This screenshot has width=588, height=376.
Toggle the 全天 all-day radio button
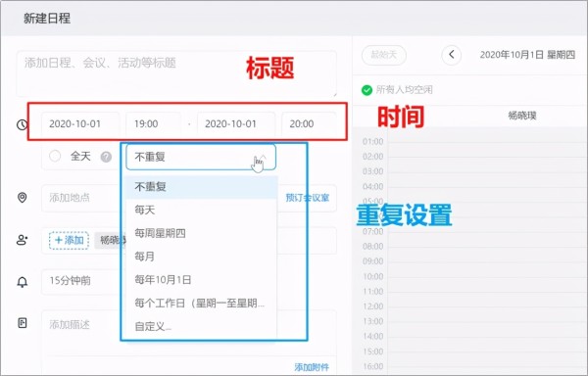click(55, 156)
